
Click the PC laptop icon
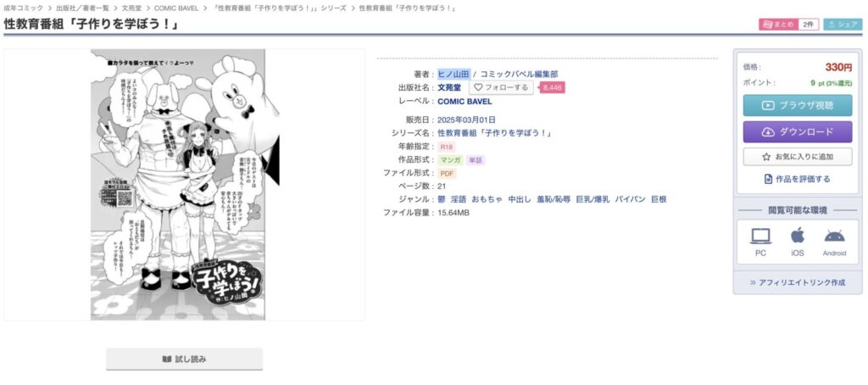pos(760,236)
